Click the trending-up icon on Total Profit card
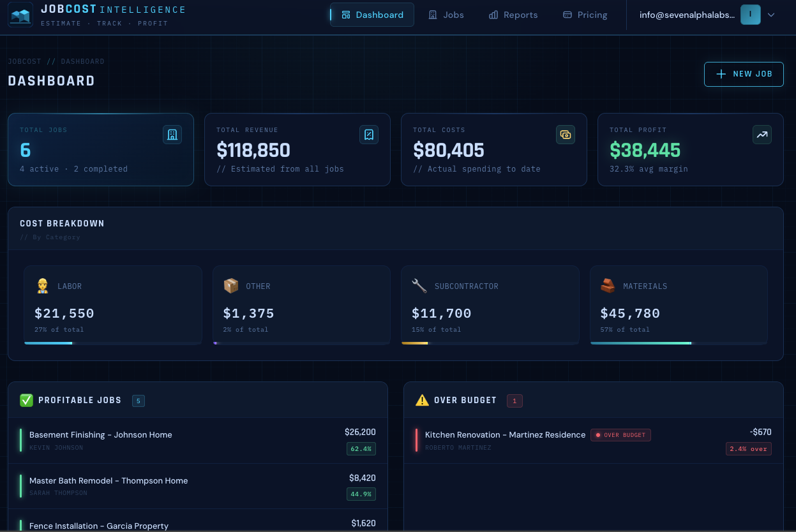Screen dimensions: 796x532 pyautogui.click(x=762, y=135)
